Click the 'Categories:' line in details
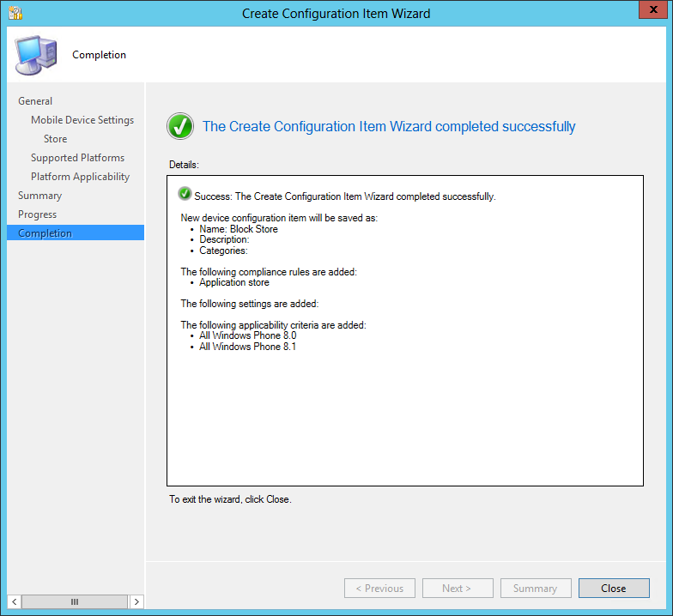Viewport: 673px width, 616px height. pyautogui.click(x=223, y=251)
